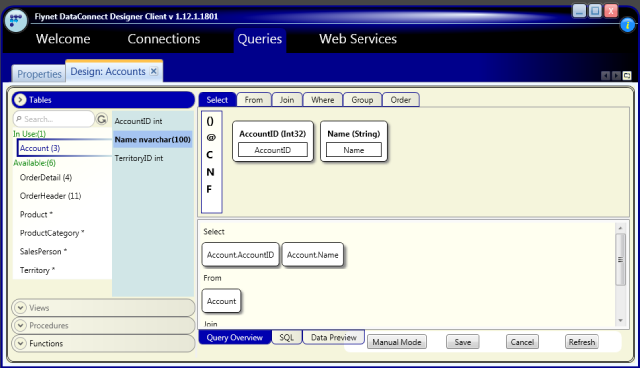Expand the Views section
Image resolution: width=640 pixels, height=368 pixels.
(x=20, y=308)
